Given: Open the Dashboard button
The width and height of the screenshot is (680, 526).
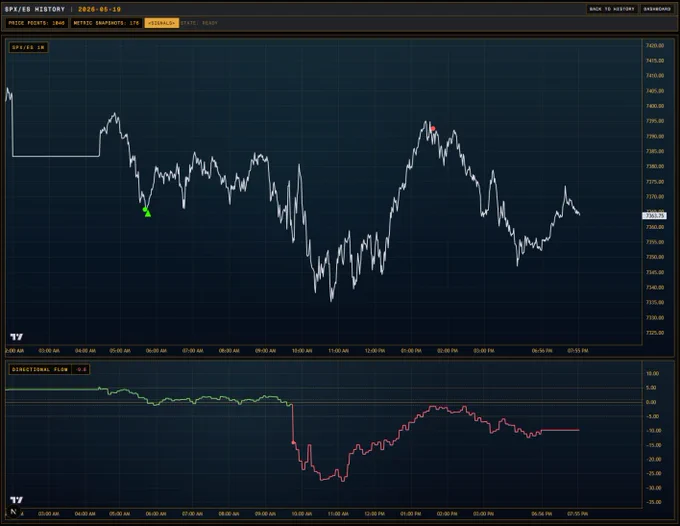Looking at the screenshot, I should tap(657, 9).
